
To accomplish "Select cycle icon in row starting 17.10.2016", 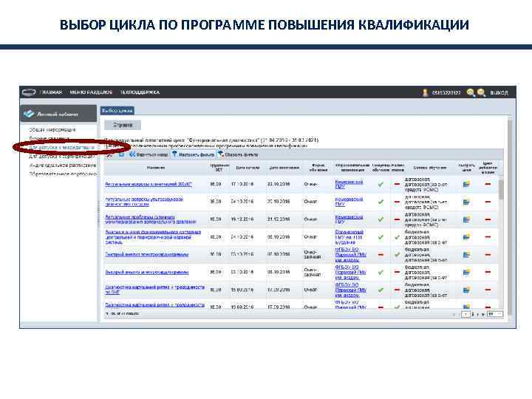I will pos(466,184).
